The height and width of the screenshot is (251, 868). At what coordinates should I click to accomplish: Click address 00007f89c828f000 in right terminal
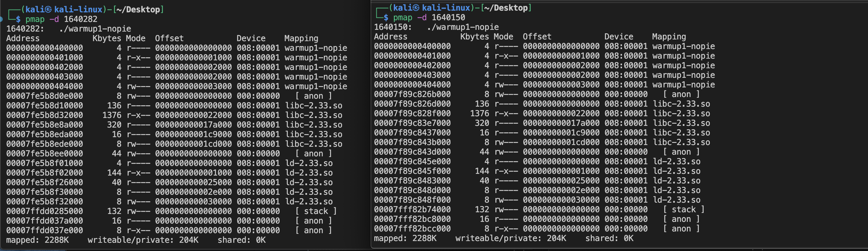click(x=412, y=113)
